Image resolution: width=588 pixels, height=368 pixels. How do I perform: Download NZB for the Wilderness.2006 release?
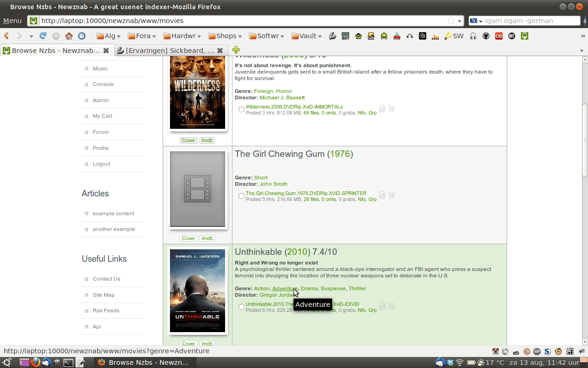382,109
